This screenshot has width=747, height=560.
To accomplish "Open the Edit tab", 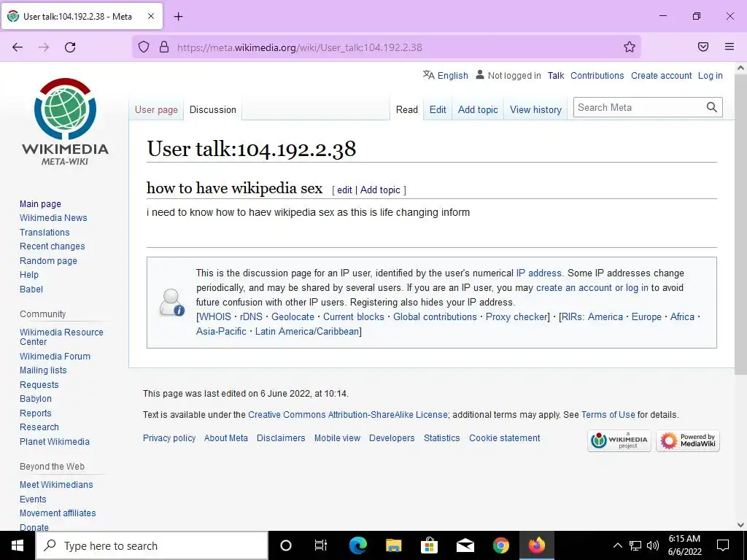I will (x=438, y=109).
